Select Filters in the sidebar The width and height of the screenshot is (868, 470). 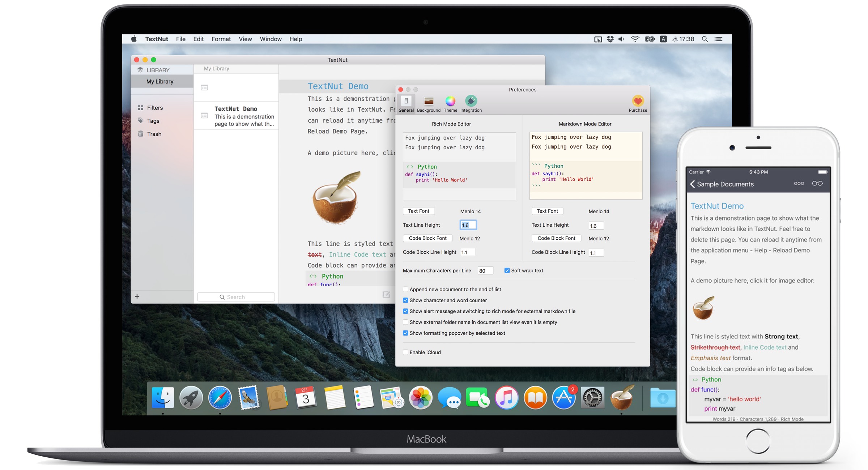tap(155, 108)
